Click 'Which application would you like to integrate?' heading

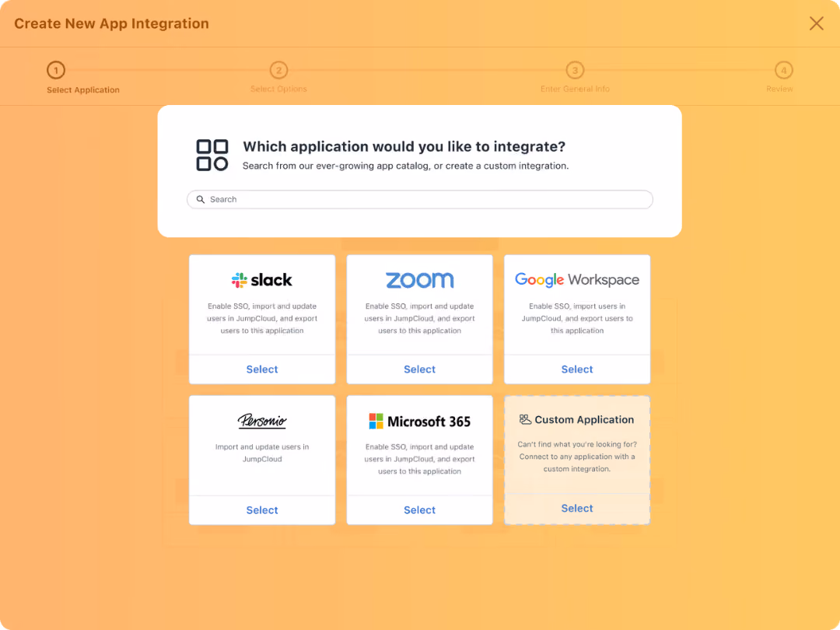click(x=404, y=146)
